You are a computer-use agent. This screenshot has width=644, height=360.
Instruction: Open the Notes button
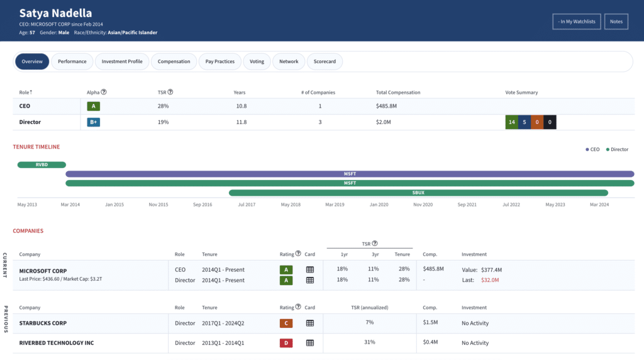(x=616, y=21)
